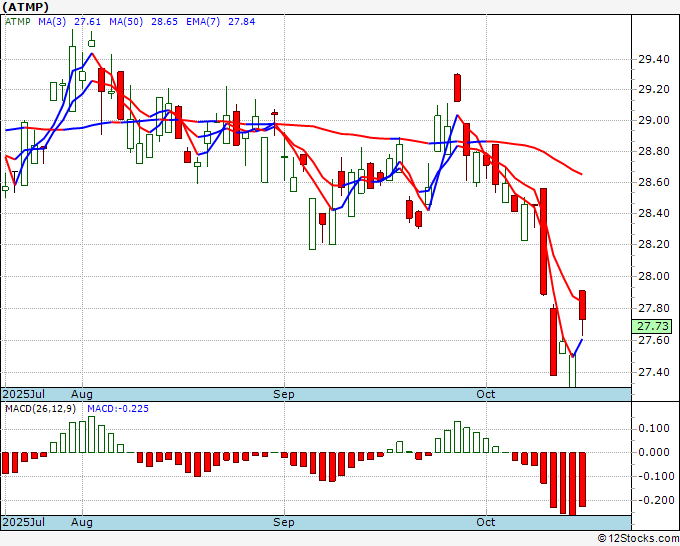Click the final red MACD histogram bar
680x546 pixels.
[582, 479]
